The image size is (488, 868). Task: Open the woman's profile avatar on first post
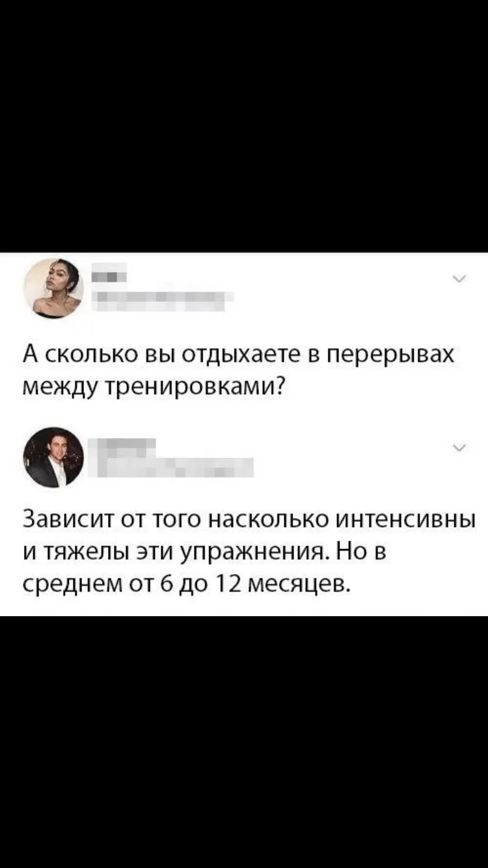[54, 288]
